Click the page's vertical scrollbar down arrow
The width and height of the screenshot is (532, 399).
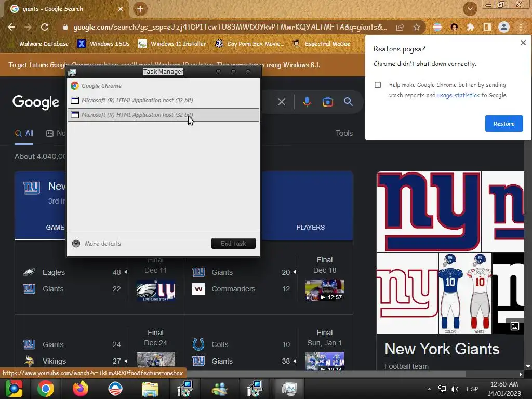pyautogui.click(x=528, y=366)
